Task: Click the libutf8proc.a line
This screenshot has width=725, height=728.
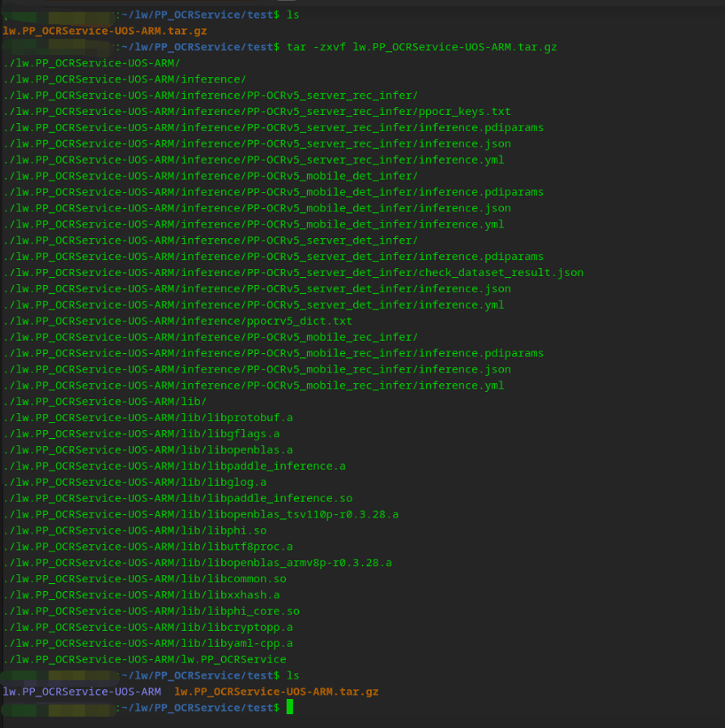Action: pos(147,547)
